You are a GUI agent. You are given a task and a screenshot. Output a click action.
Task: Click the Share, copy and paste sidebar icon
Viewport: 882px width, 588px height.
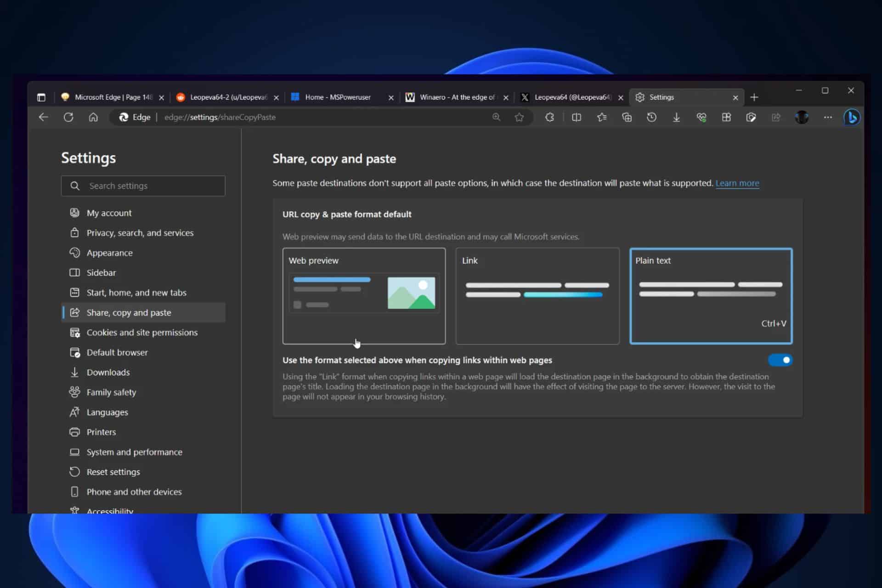tap(75, 312)
